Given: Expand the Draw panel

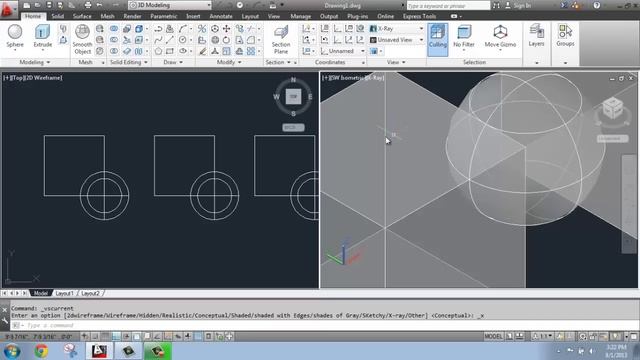Looking at the screenshot, I should 173,62.
